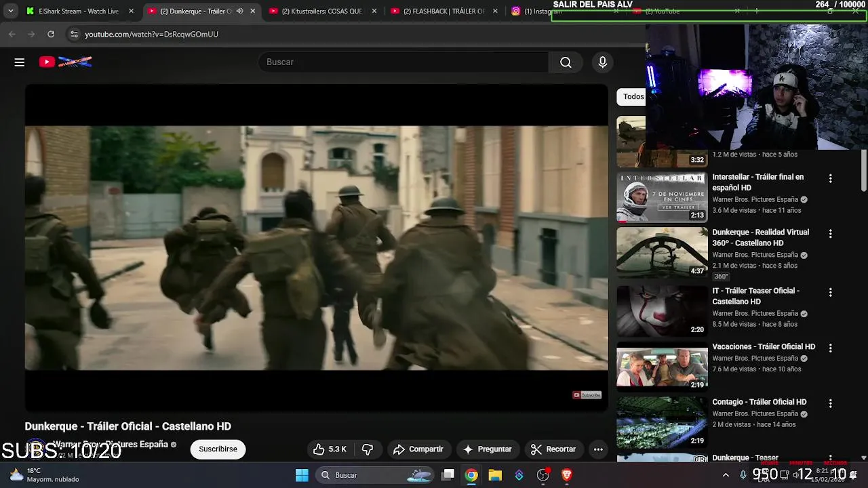
Task: Open more actions ellipsis below the video
Action: 598,449
